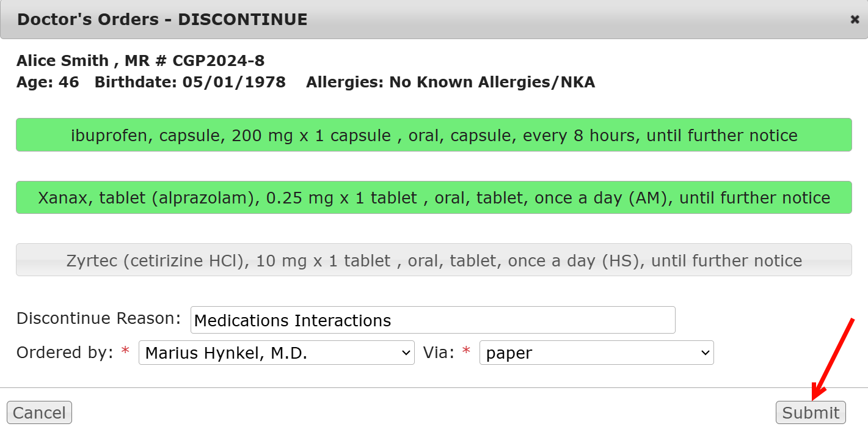Viewport: 868px width, 432px height.
Task: Click the red asterisk beside Ordered by
Action: (125, 351)
